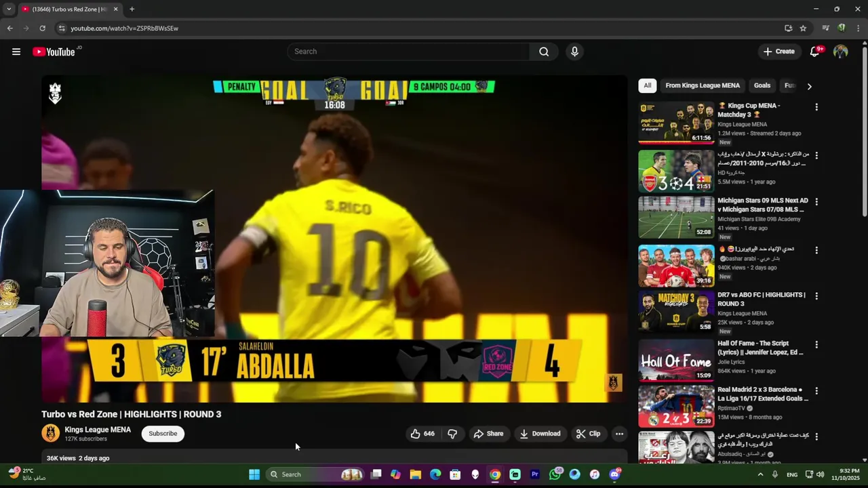Open options for Real Madrid 2 x 3 Barcelona

tap(816, 391)
